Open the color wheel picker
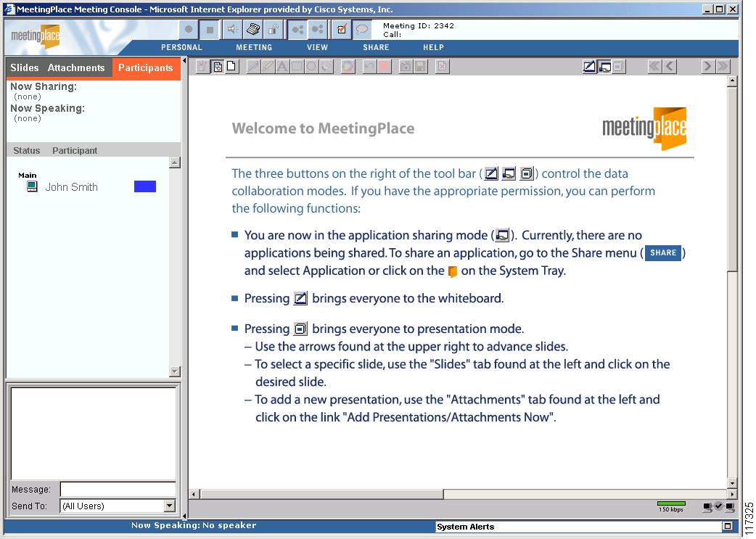This screenshot has height=539, width=756. click(348, 67)
